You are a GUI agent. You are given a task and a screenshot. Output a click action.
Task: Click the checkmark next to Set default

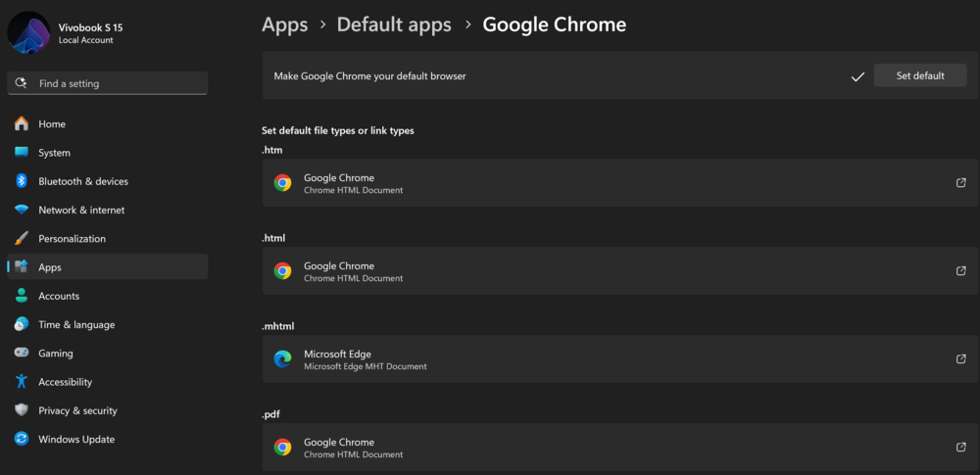pos(857,76)
